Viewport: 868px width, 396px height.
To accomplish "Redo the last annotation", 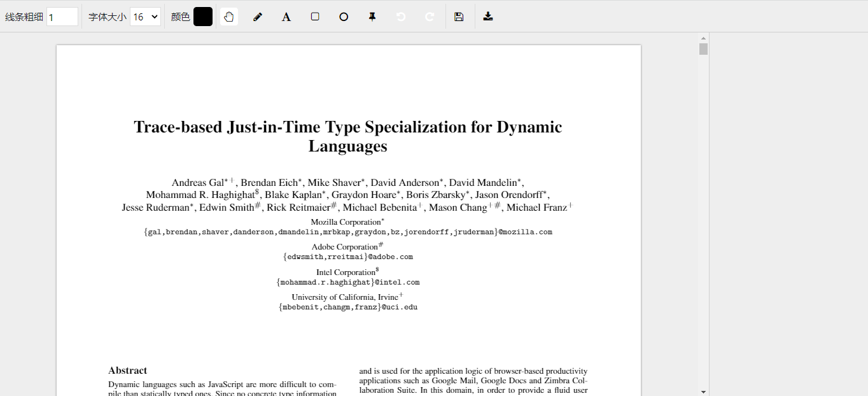I will 430,17.
